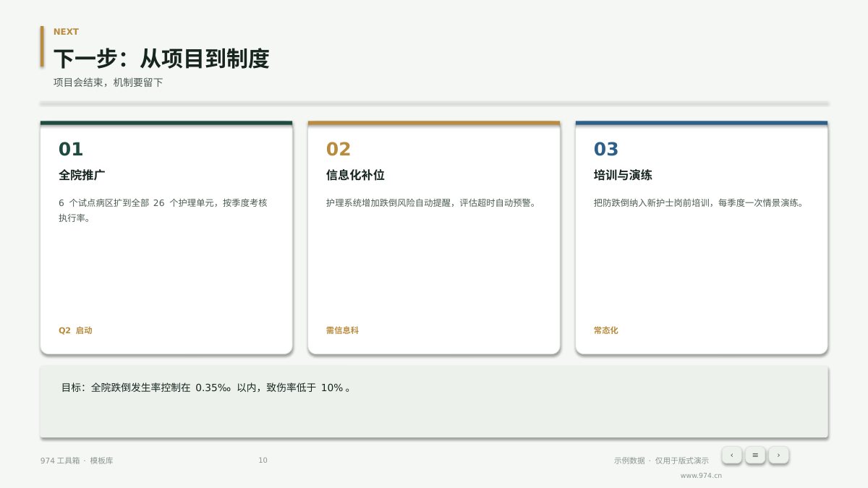Advance to next slide arrow
The height and width of the screenshot is (488, 868).
(778, 455)
